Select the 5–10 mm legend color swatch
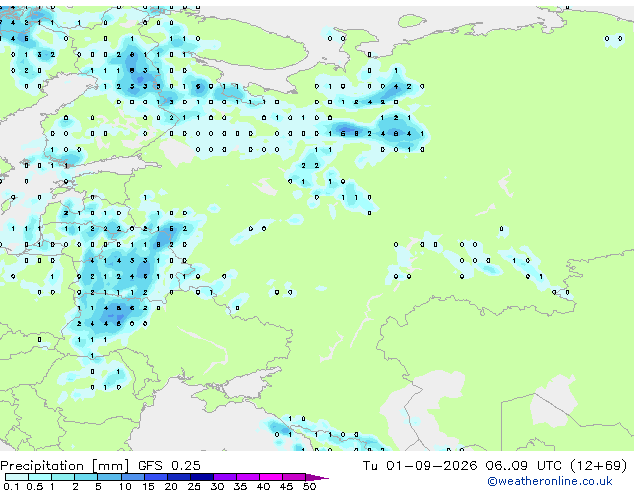634x490 pixels. pos(110,477)
